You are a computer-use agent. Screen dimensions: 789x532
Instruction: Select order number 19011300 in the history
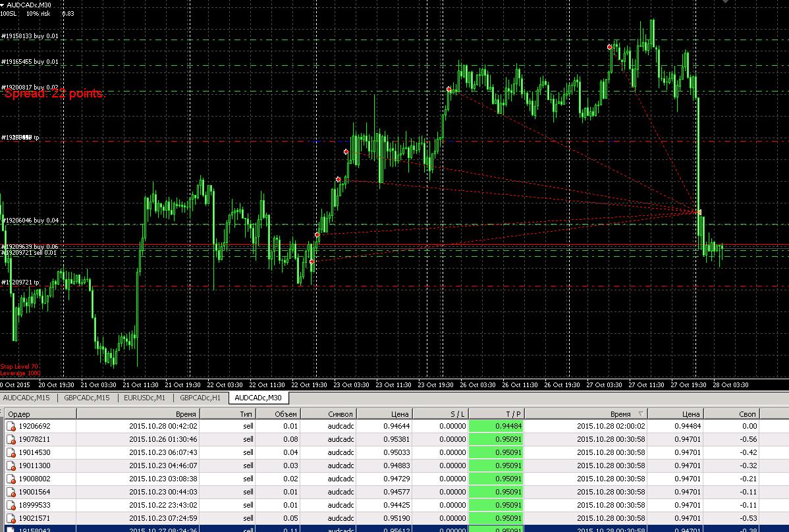[x=35, y=465]
